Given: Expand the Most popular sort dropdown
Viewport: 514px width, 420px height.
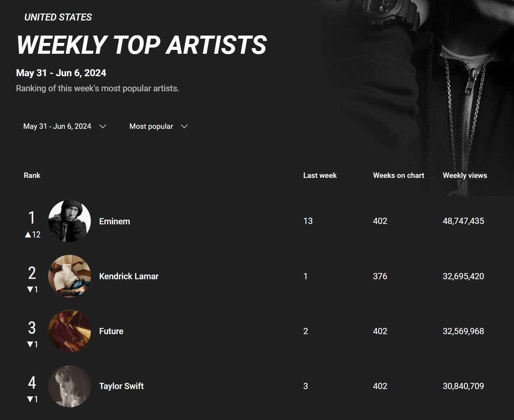Looking at the screenshot, I should point(158,126).
